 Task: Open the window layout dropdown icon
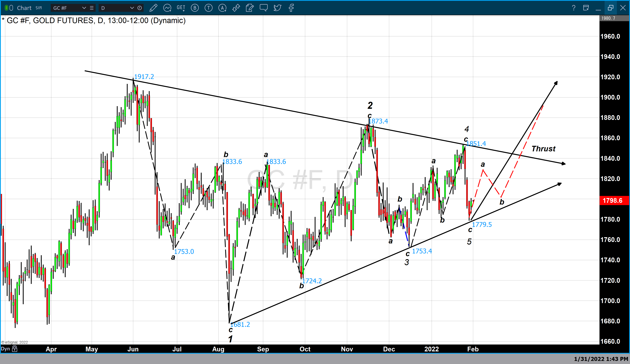[586, 8]
